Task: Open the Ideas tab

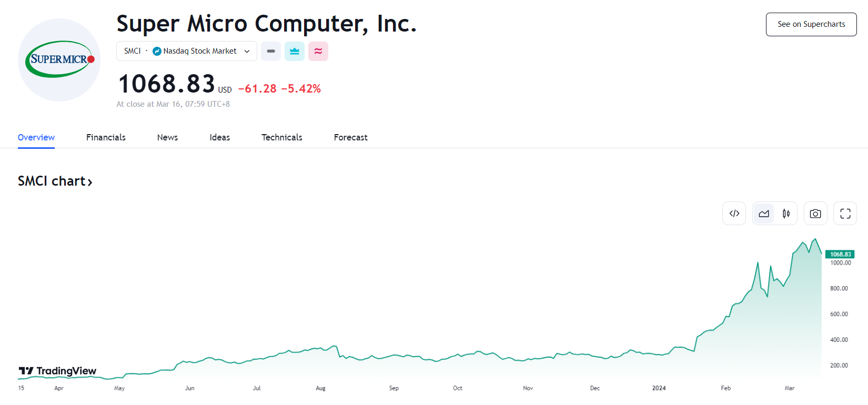Action: pos(219,137)
